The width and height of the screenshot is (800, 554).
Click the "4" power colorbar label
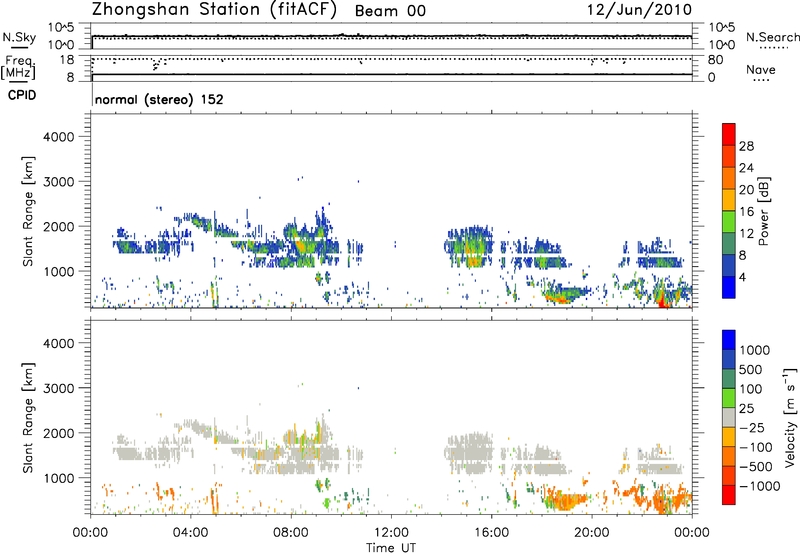coord(743,277)
